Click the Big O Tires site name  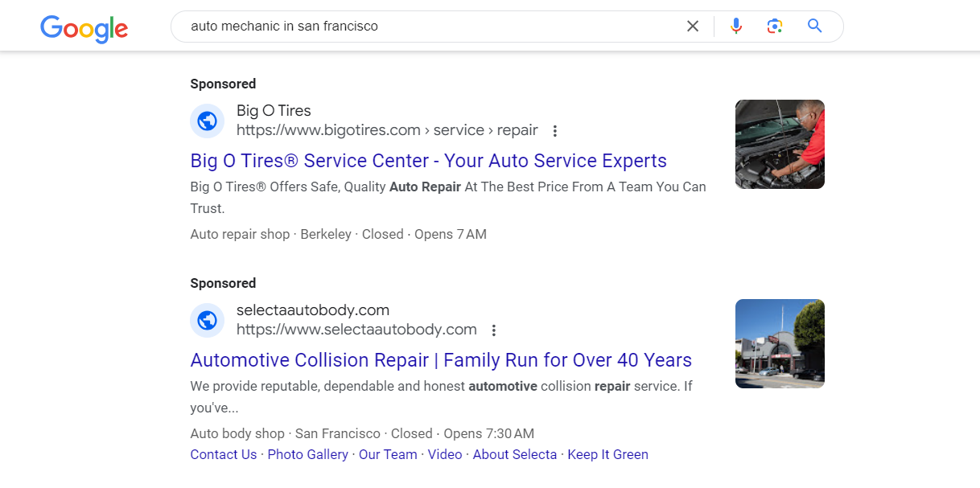[x=274, y=111]
